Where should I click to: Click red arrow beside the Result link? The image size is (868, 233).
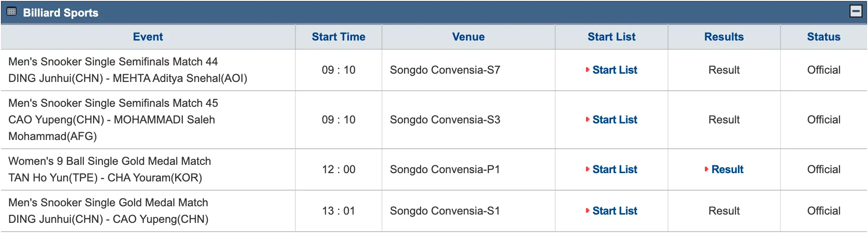707,169
